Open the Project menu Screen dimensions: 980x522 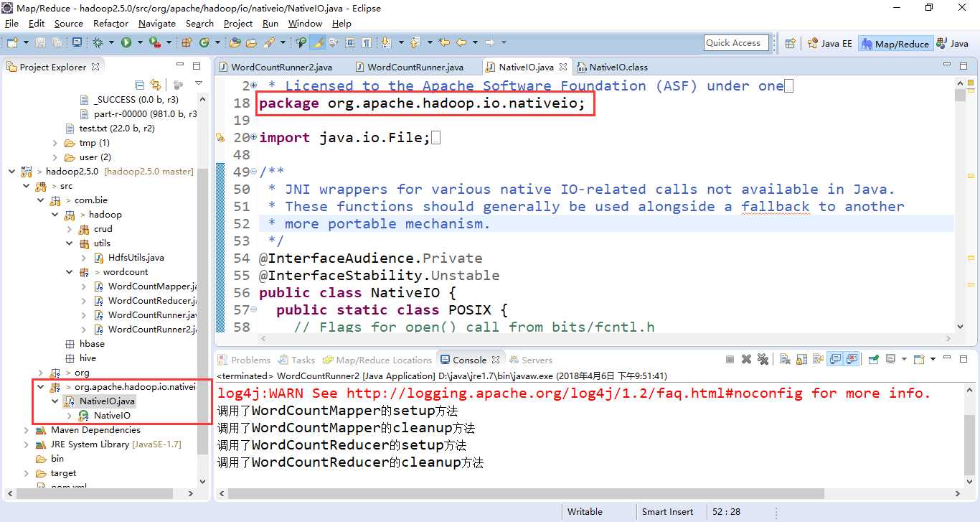click(x=238, y=24)
